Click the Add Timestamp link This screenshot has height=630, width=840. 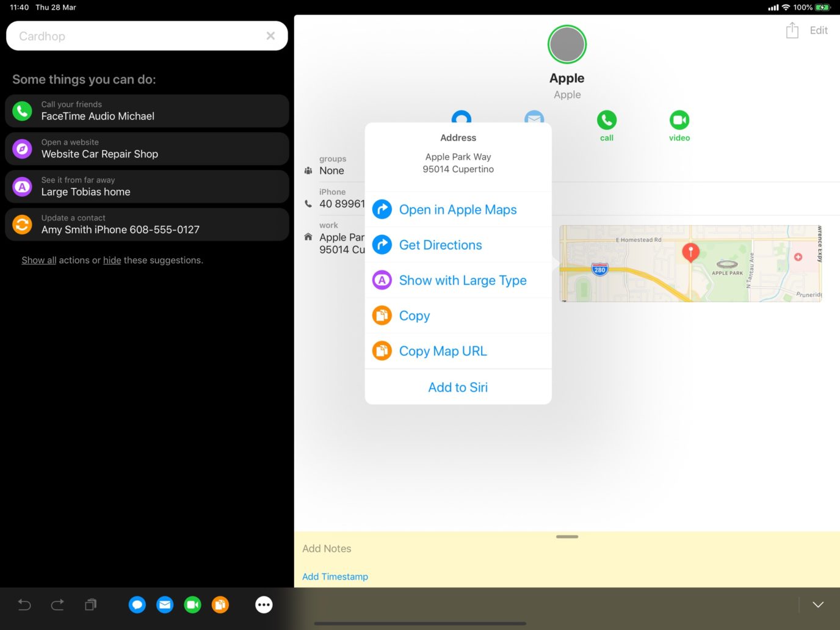(335, 576)
